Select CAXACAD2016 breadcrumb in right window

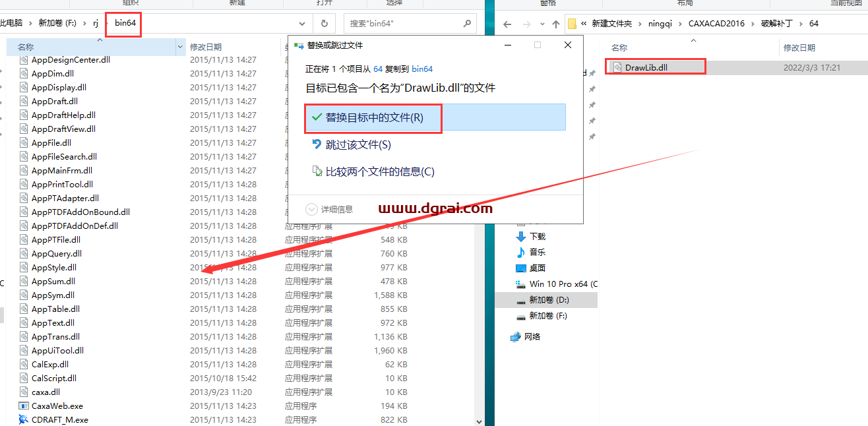pyautogui.click(x=716, y=23)
